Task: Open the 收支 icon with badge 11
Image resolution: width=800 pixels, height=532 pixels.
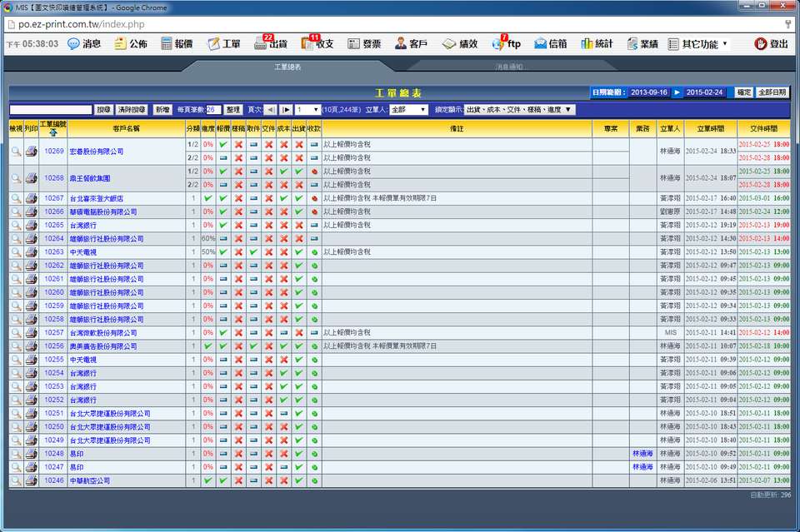Action: 308,43
